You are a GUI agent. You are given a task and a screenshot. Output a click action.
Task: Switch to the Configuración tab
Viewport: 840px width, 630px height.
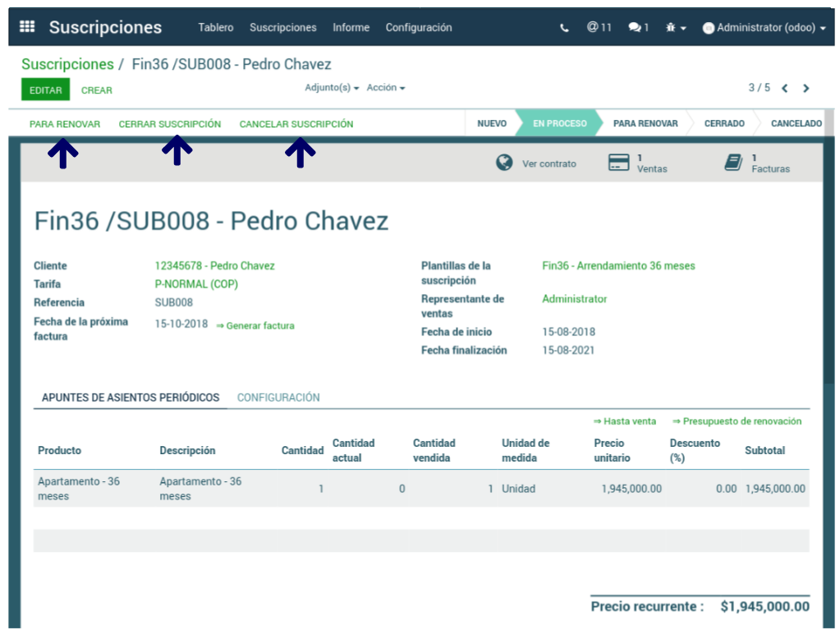click(278, 398)
